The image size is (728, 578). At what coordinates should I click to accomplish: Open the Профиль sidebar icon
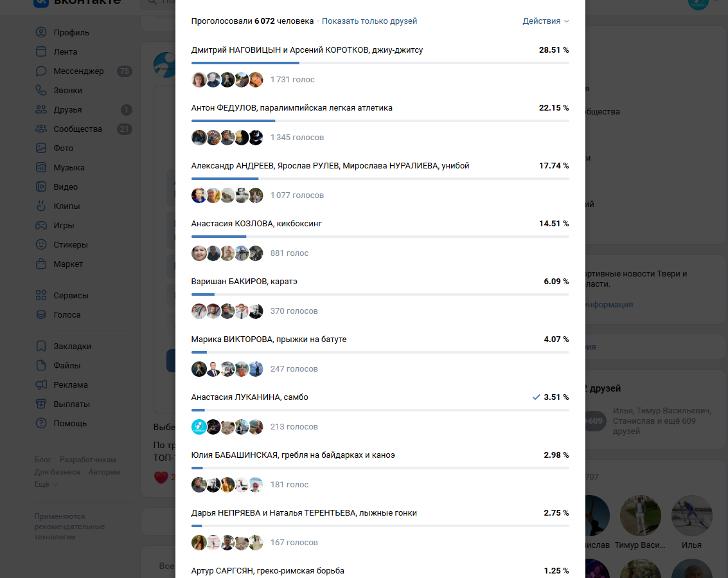(x=41, y=32)
